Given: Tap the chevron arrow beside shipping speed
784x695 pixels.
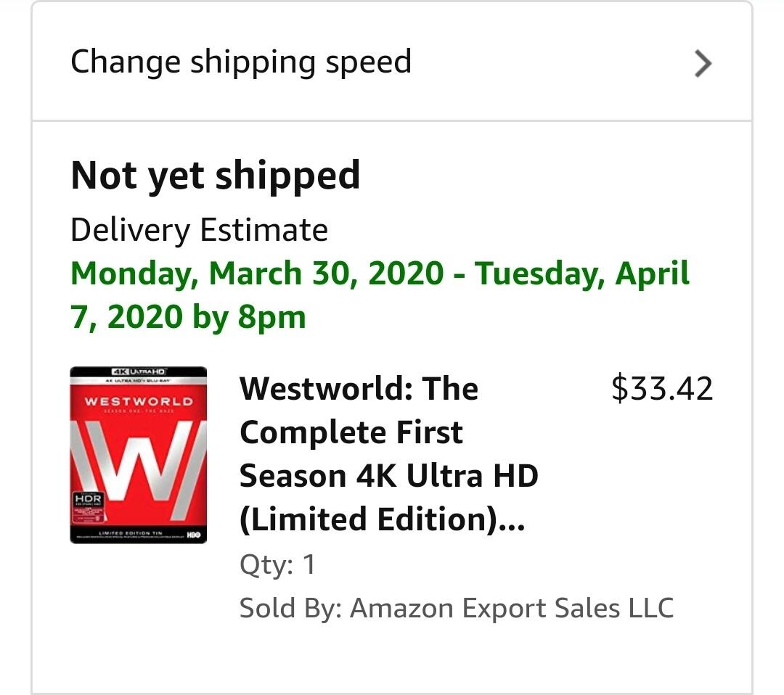Looking at the screenshot, I should point(702,64).
